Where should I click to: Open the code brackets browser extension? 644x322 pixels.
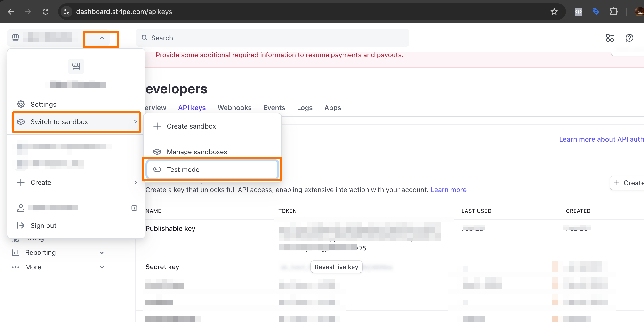(x=578, y=11)
